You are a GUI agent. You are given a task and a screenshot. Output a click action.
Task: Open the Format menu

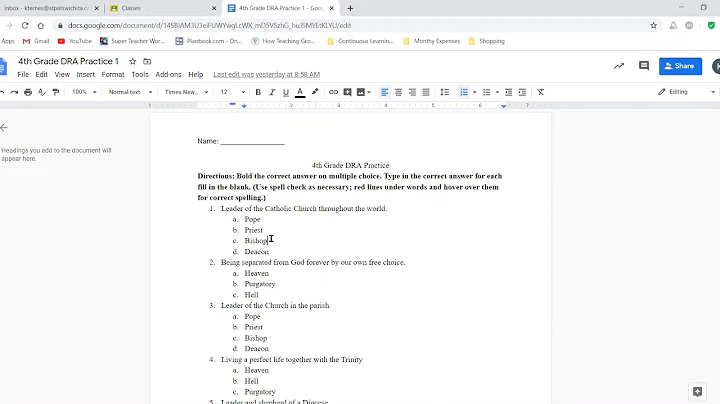tap(113, 74)
